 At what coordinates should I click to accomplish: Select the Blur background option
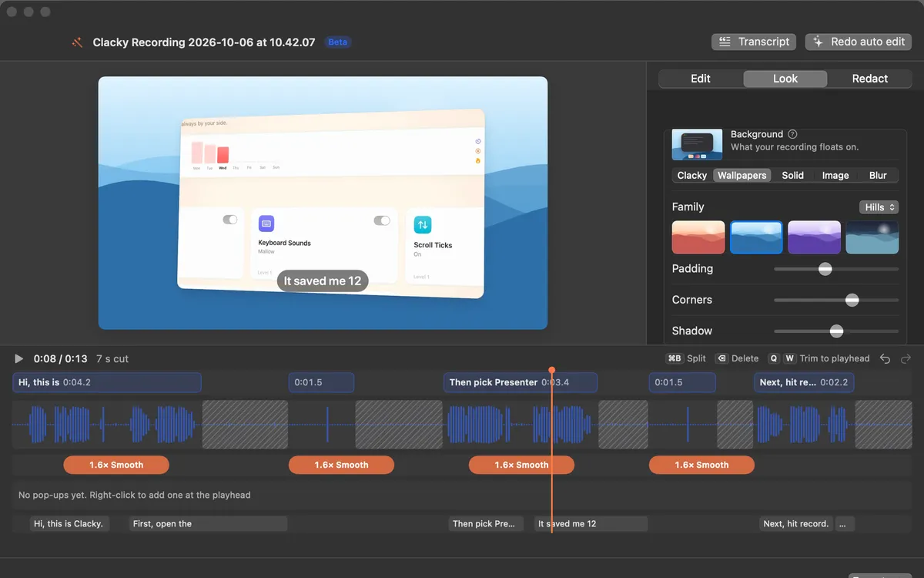(x=878, y=175)
